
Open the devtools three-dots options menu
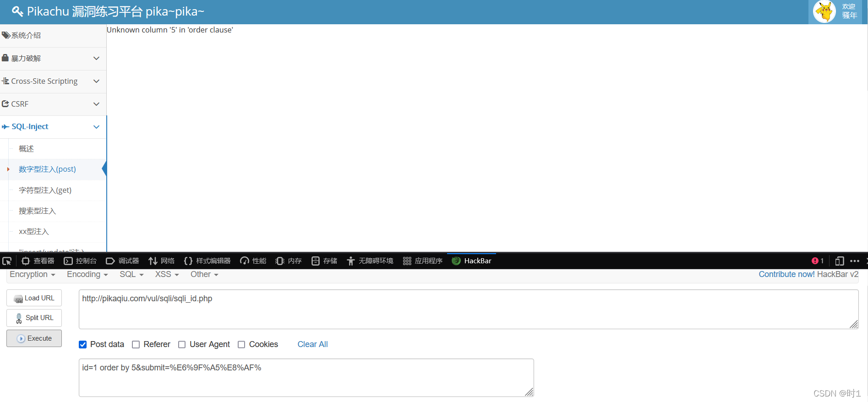pos(855,261)
